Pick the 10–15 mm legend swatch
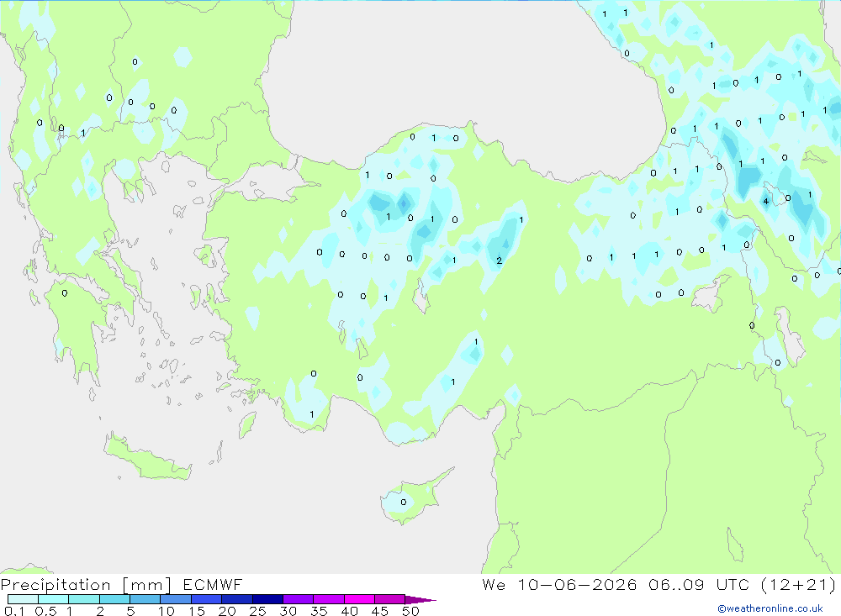 pos(176,599)
